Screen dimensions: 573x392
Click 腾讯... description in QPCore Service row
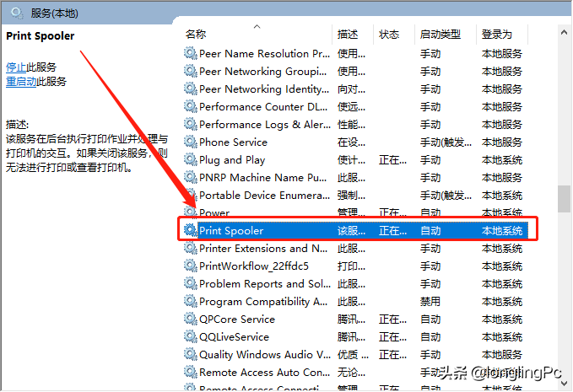click(x=351, y=320)
